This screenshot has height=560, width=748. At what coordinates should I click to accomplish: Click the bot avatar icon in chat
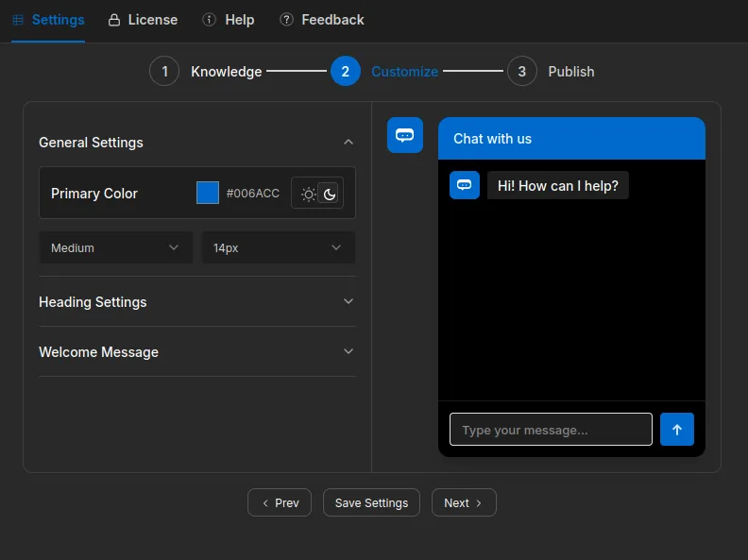464,185
